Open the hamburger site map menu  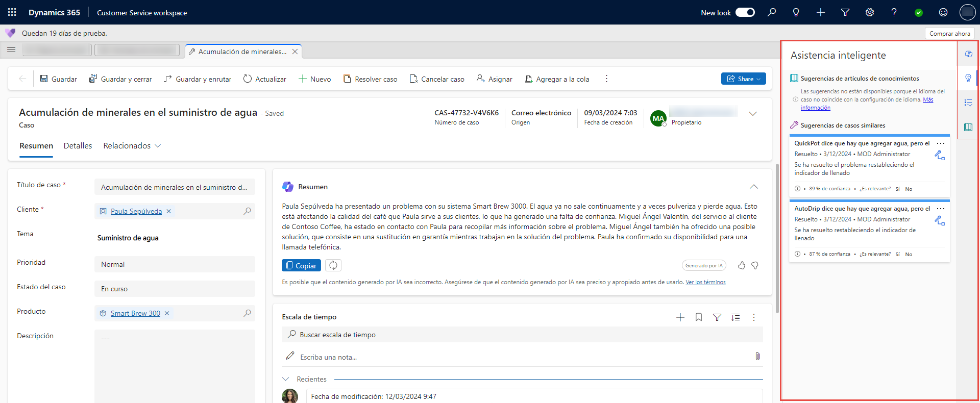[11, 50]
